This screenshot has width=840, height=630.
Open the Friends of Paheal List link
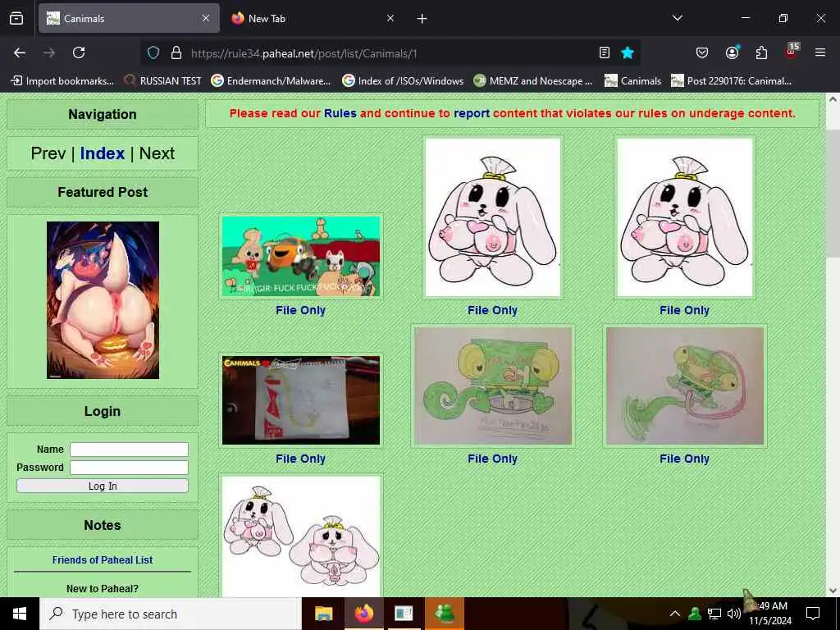coord(103,559)
